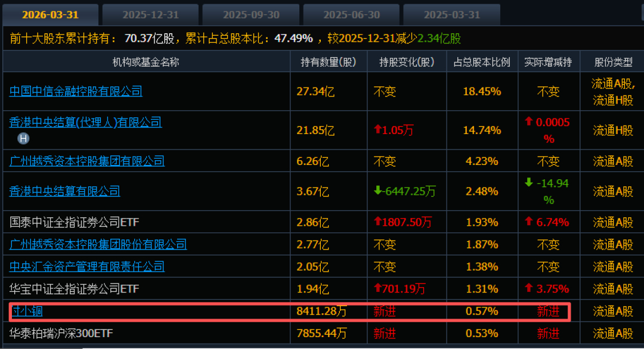Click the 流通H股 share type cell
644x349 pixels.
coord(613,130)
